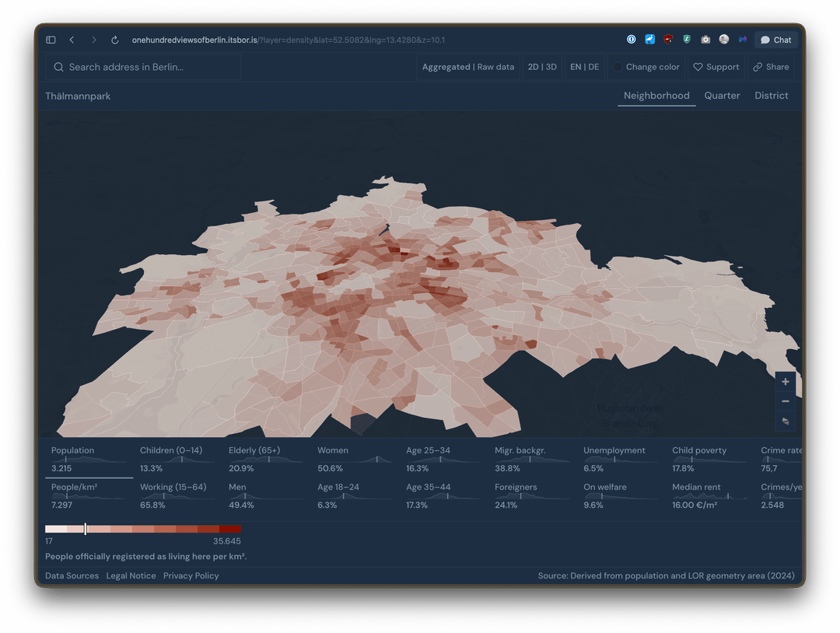Open the Data Sources link
840x633 pixels.
(x=72, y=575)
